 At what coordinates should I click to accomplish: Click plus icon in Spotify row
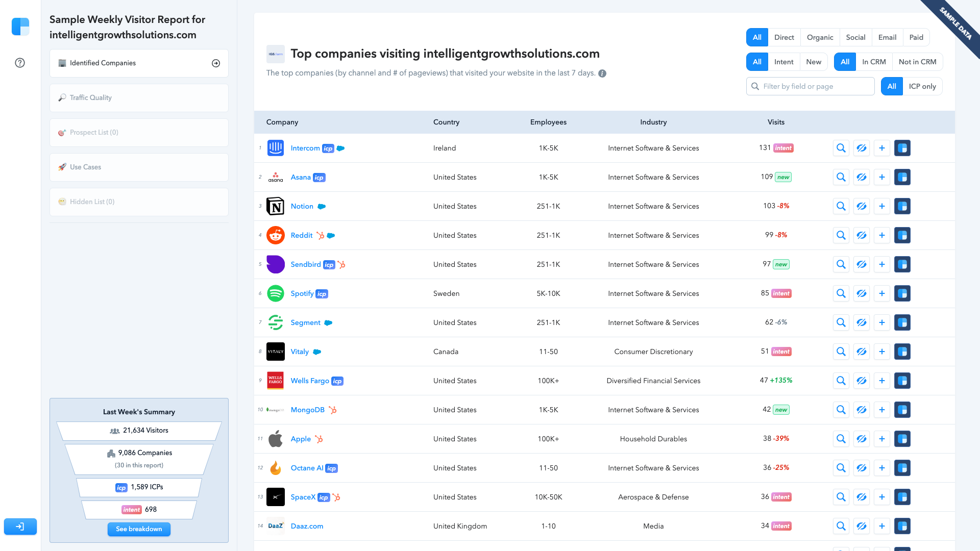(x=882, y=293)
